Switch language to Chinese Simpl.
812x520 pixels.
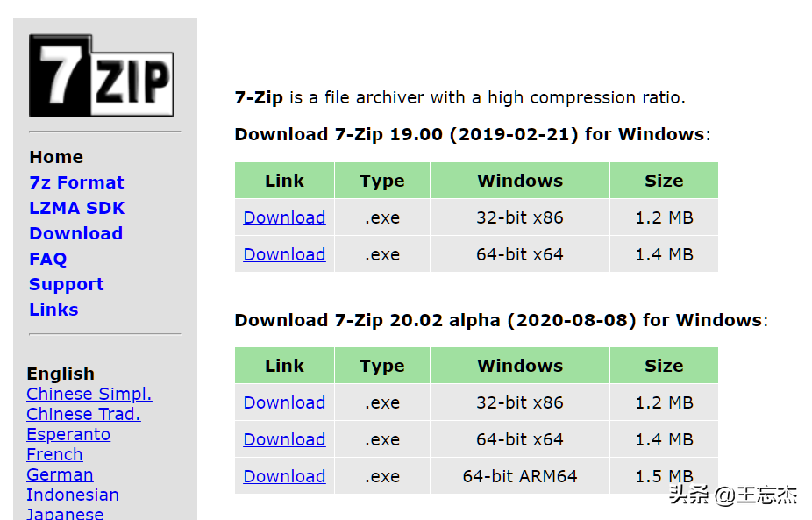[x=89, y=394]
